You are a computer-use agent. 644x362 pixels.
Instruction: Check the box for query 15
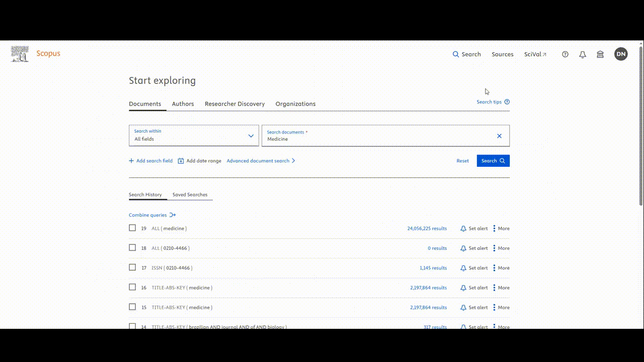(132, 307)
